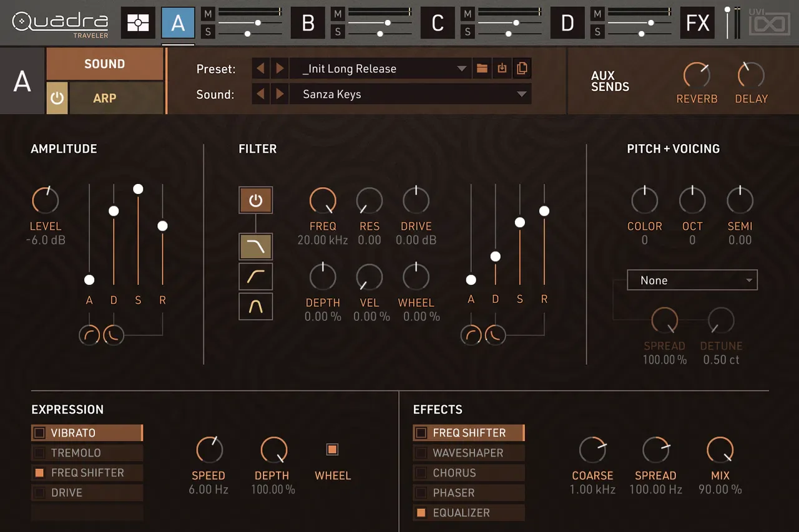Viewport: 799px width, 532px height.
Task: Choose the high-pass filter shape icon
Action: pyautogui.click(x=256, y=276)
